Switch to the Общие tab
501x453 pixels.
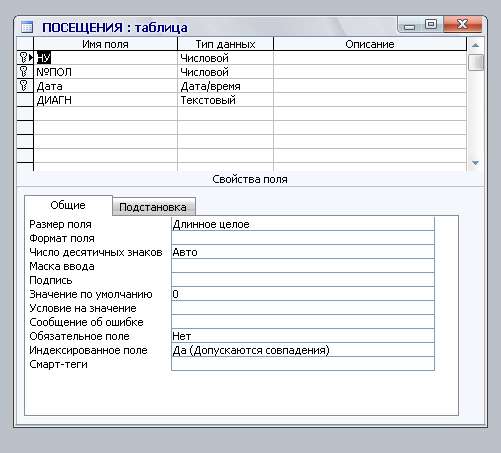click(68, 205)
